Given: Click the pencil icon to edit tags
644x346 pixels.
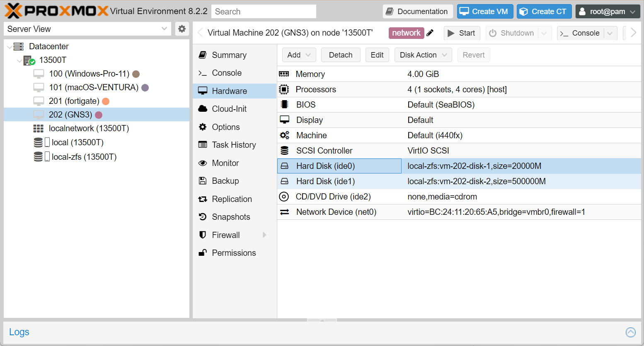Looking at the screenshot, I should [x=430, y=33].
